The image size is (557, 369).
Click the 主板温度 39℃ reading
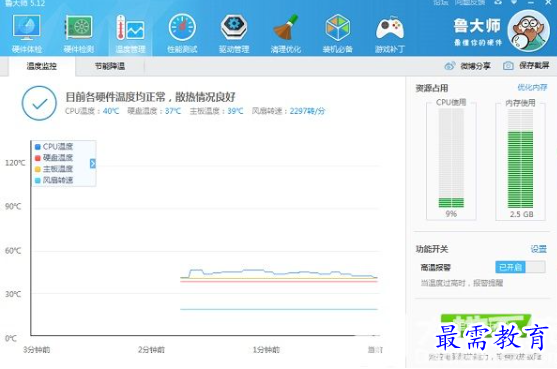coord(216,111)
